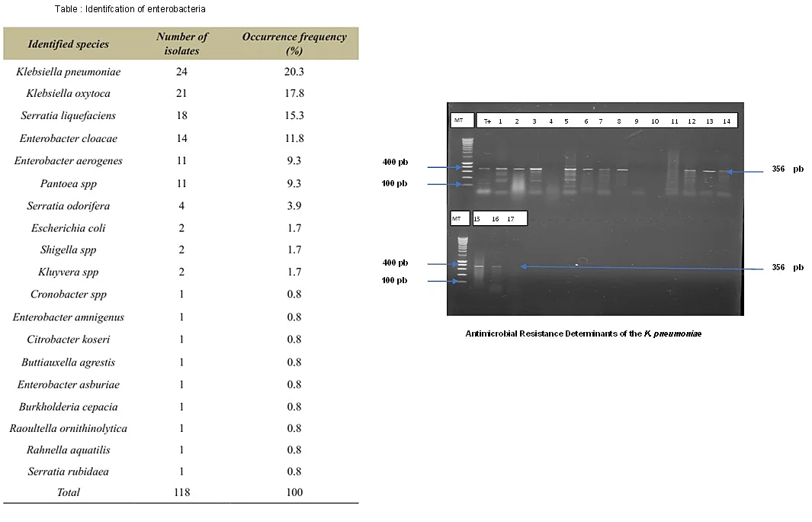
Task: Click the total isolates value 118
Action: tap(181, 493)
